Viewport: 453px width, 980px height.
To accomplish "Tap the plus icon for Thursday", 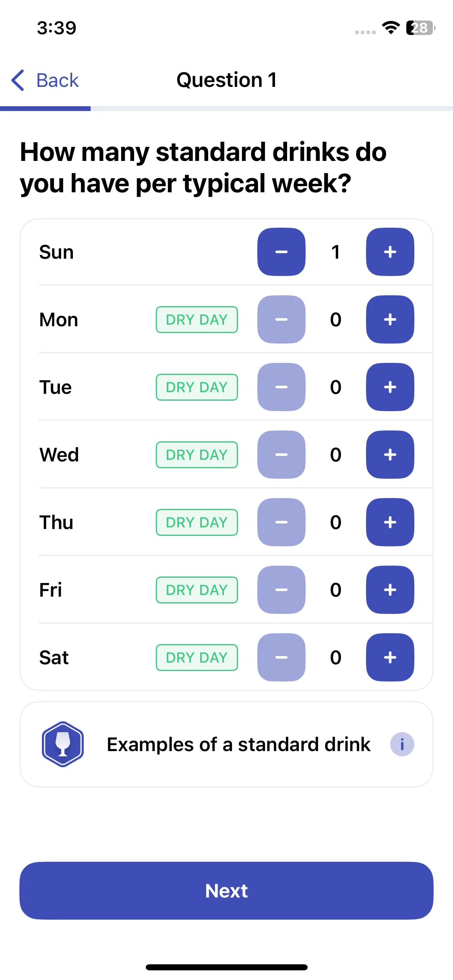I will tap(390, 522).
